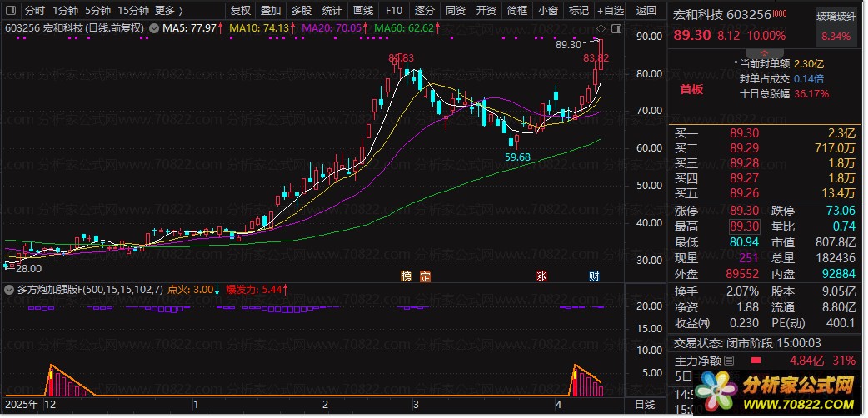Click the 财 event marker icon
Viewport: 868px width, 418px height.
pos(594,276)
